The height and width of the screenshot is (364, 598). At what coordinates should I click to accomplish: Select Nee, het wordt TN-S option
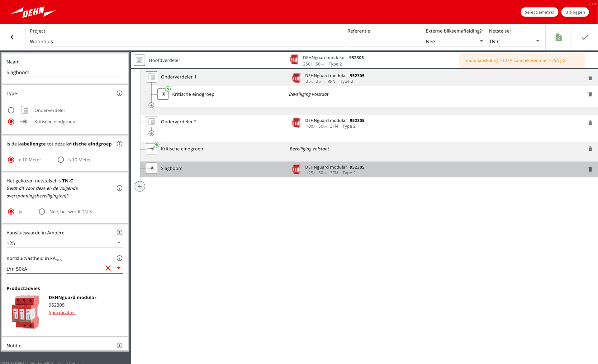[42, 212]
